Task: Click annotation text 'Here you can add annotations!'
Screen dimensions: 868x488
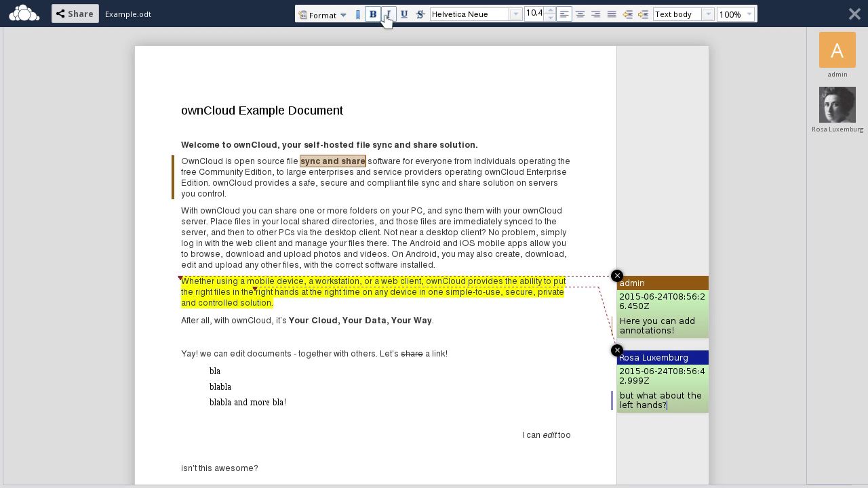Action: 657,326
